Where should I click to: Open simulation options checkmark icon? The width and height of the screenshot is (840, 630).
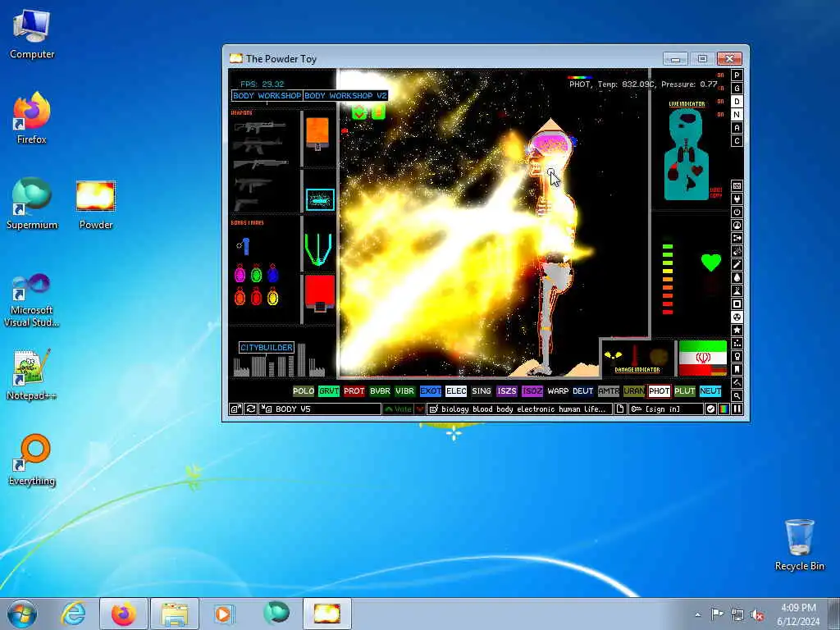(x=710, y=409)
